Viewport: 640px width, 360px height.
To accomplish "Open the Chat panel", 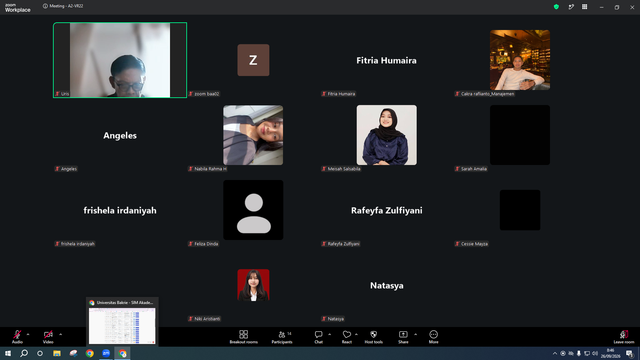I will pyautogui.click(x=318, y=337).
